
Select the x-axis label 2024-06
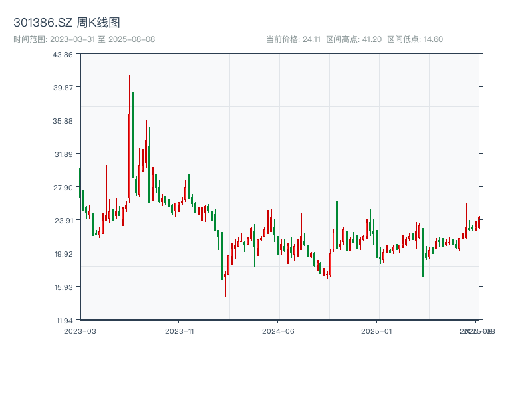[x=278, y=331]
